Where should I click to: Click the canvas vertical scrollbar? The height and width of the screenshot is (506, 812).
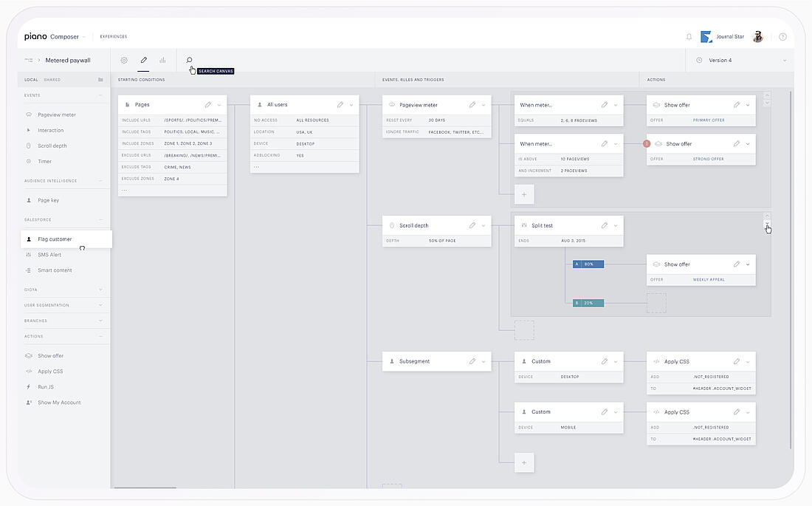[x=791, y=270]
